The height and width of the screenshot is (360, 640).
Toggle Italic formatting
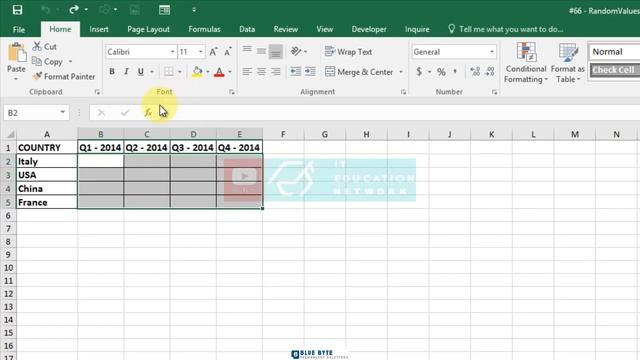click(x=126, y=72)
